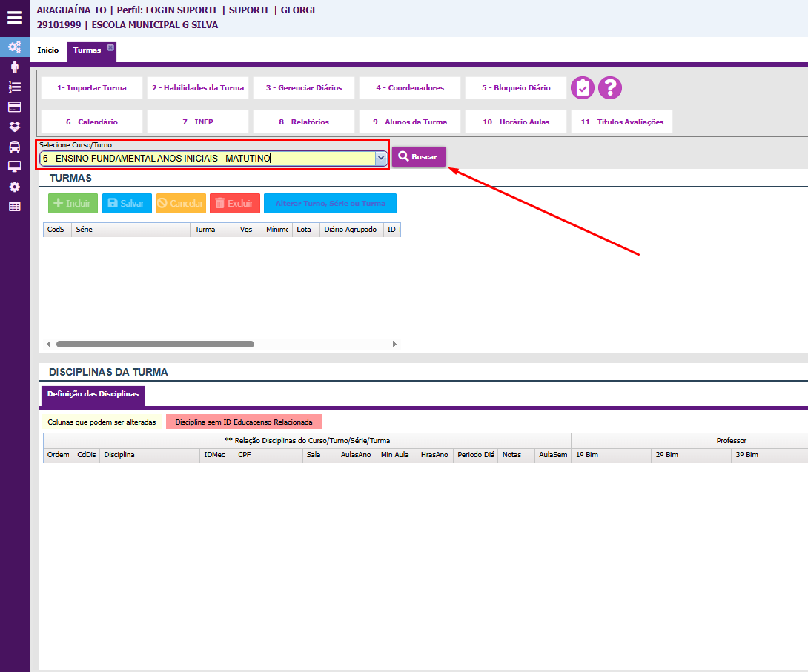Click the Série column header

pos(130,230)
